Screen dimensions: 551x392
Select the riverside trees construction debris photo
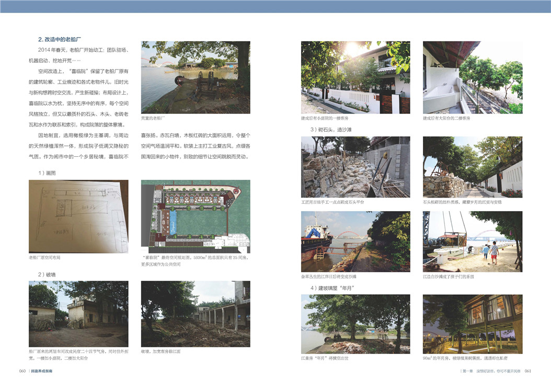point(355,324)
